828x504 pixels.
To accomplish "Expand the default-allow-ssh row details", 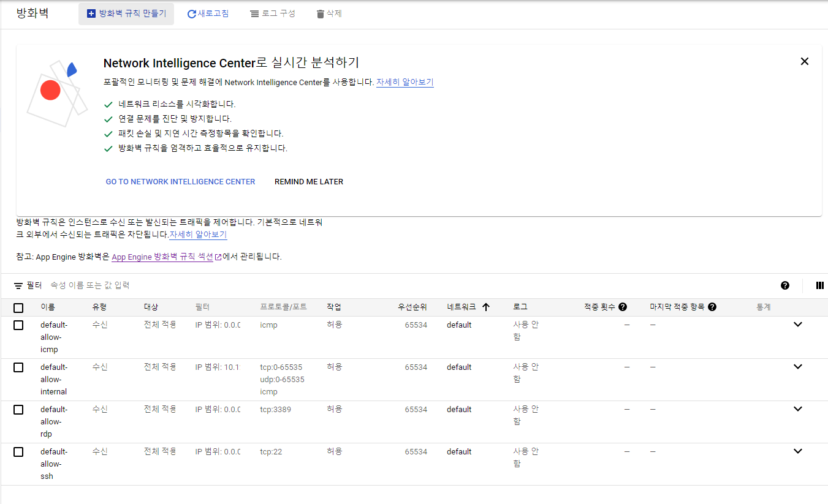I will [797, 451].
